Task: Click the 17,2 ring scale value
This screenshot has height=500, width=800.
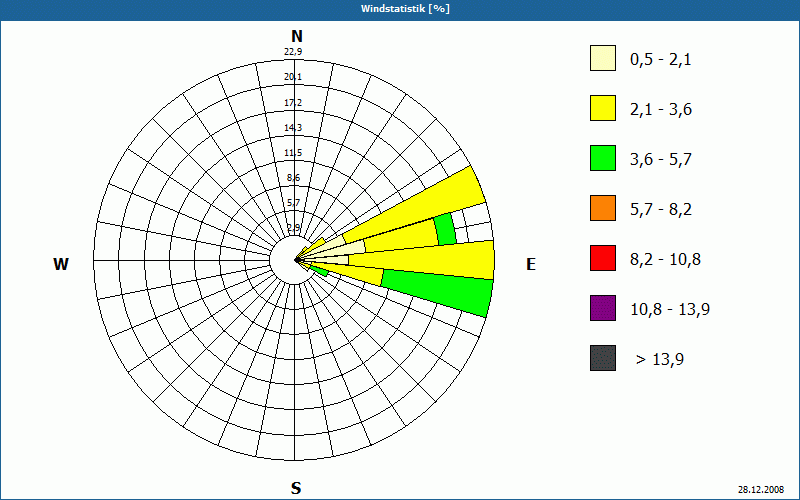Action: click(x=293, y=103)
